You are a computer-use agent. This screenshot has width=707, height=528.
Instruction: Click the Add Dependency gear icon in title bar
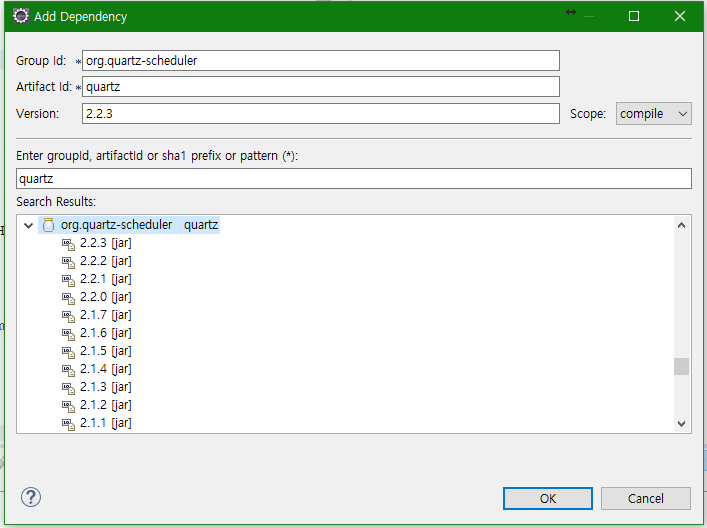pos(21,16)
